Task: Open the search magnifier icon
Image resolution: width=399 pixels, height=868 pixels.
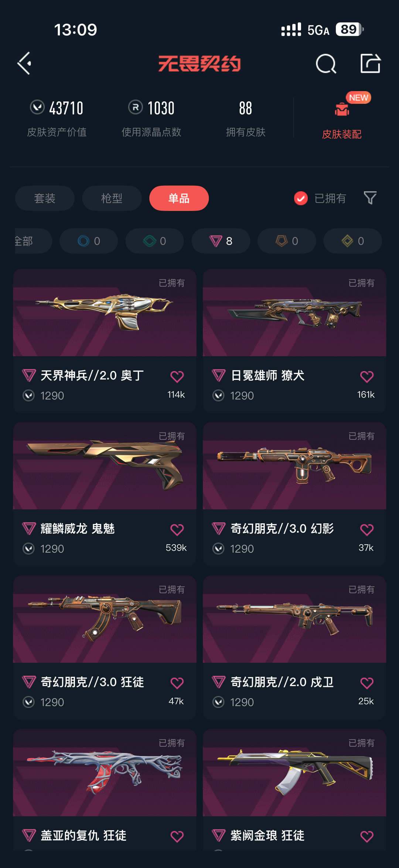Action: (x=326, y=64)
